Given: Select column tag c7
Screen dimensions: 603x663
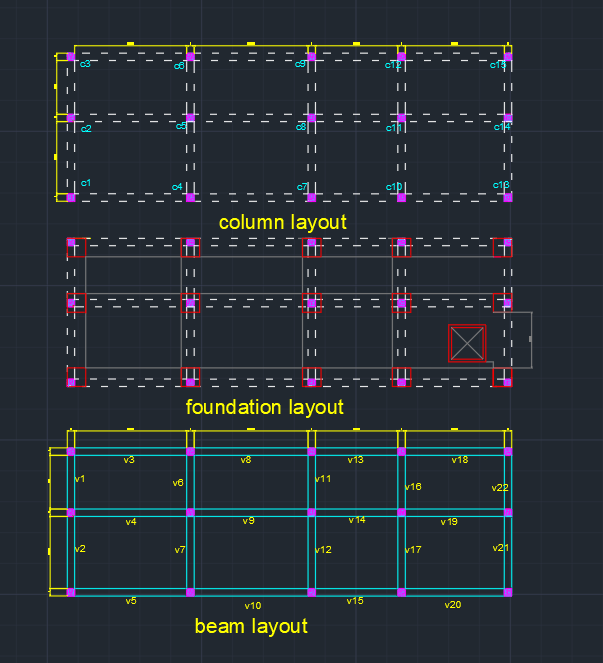Looking at the screenshot, I should pyautogui.click(x=302, y=186).
